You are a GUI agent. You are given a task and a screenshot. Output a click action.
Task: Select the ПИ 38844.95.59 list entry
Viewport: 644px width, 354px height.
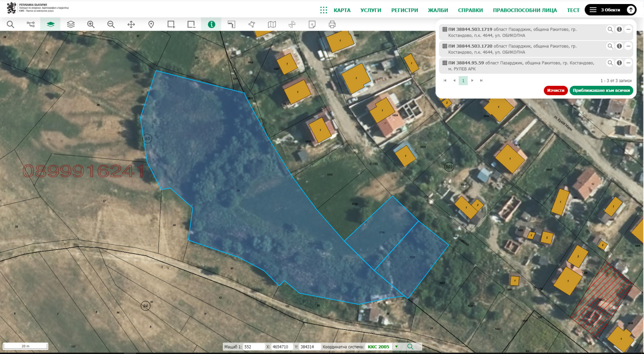pos(536,66)
